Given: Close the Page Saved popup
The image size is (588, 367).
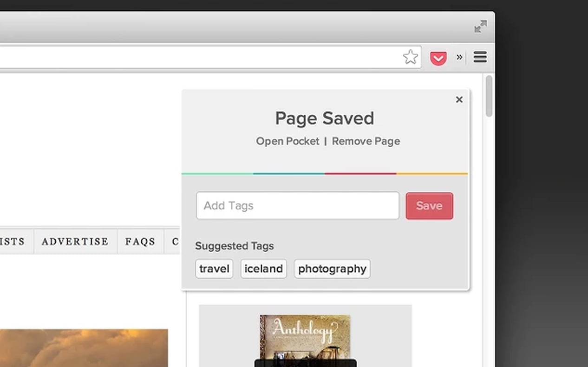Looking at the screenshot, I should point(459,99).
